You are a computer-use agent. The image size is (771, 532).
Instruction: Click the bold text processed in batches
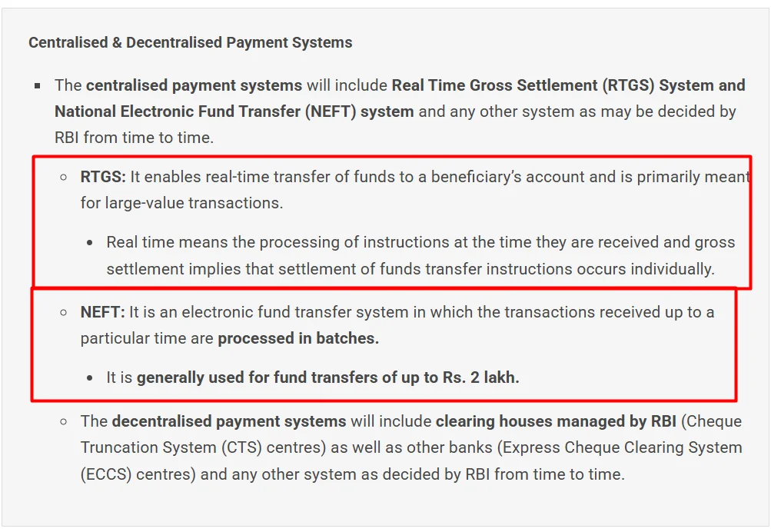(x=298, y=338)
